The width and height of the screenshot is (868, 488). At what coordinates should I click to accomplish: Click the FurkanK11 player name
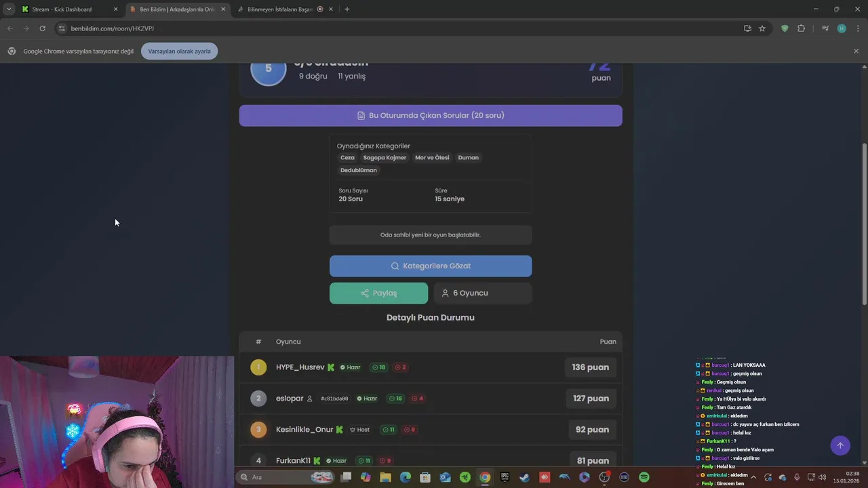(293, 461)
